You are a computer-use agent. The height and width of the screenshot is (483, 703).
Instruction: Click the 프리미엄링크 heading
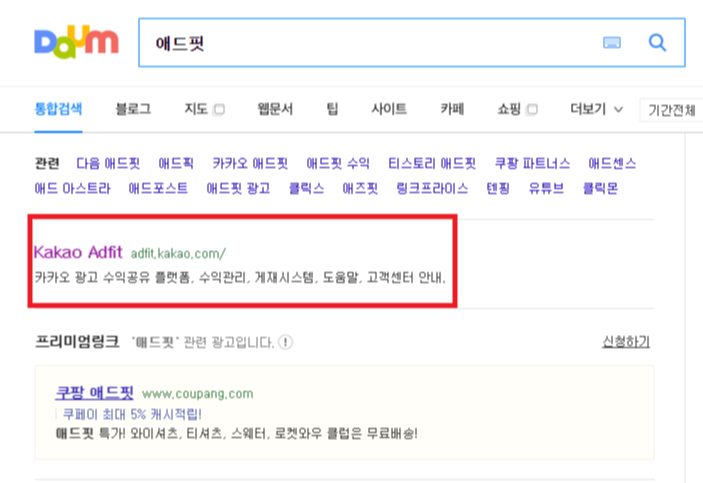(x=77, y=342)
